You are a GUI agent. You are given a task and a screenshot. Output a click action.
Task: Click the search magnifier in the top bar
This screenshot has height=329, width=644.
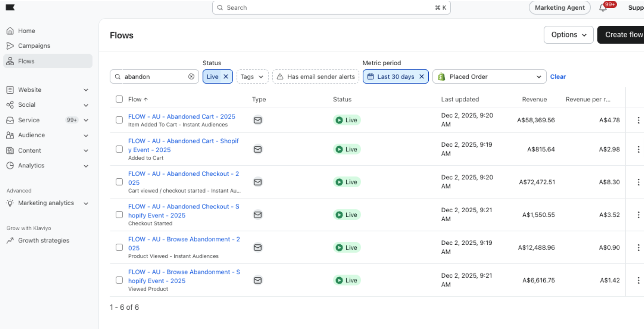tap(220, 7)
